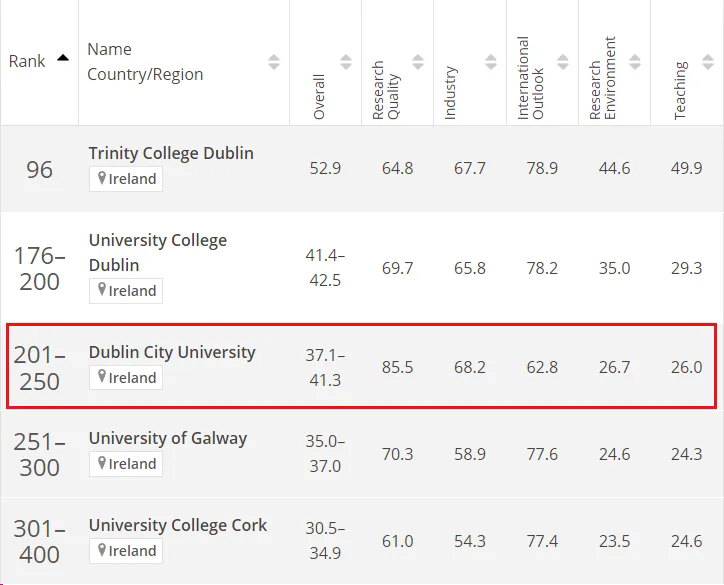Click Ireland tag under University College Dublin
This screenshot has height=585, width=724.
[126, 291]
